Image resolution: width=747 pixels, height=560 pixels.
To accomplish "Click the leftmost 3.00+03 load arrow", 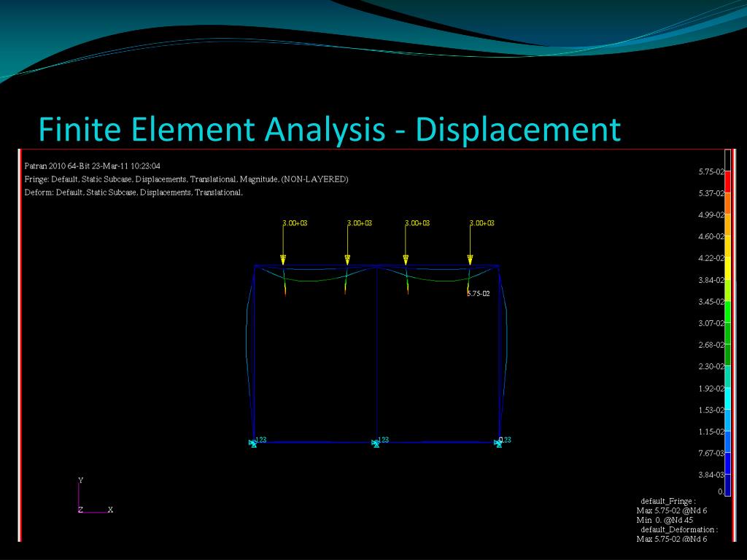I will pyautogui.click(x=283, y=242).
